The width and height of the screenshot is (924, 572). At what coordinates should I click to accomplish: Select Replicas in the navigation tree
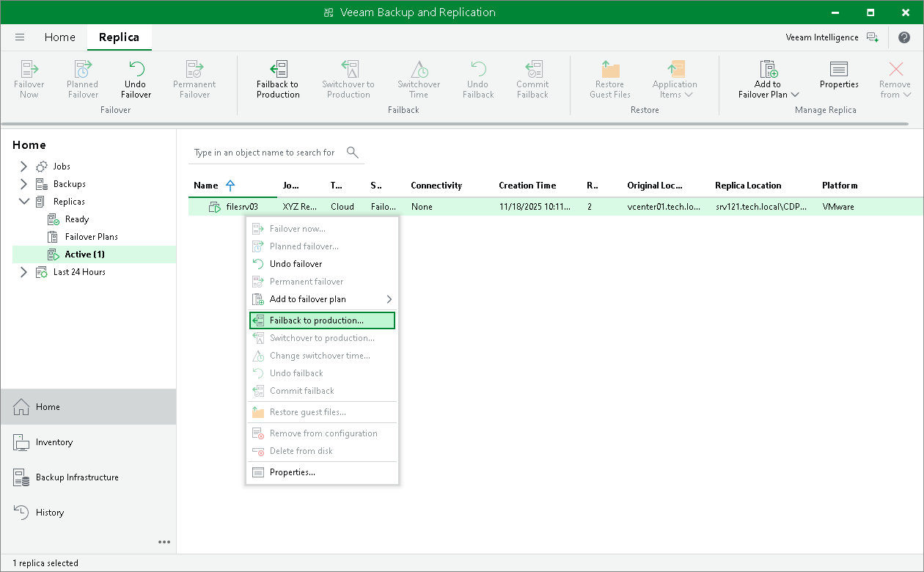click(69, 202)
